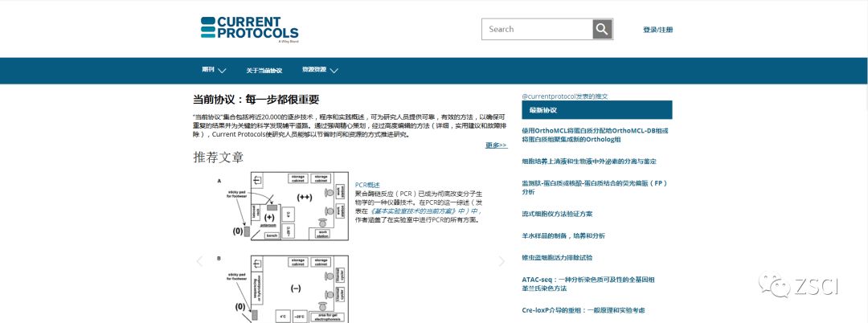Open ATAC-seq 全基因组 article link
The height and width of the screenshot is (323, 868).
pos(588,280)
